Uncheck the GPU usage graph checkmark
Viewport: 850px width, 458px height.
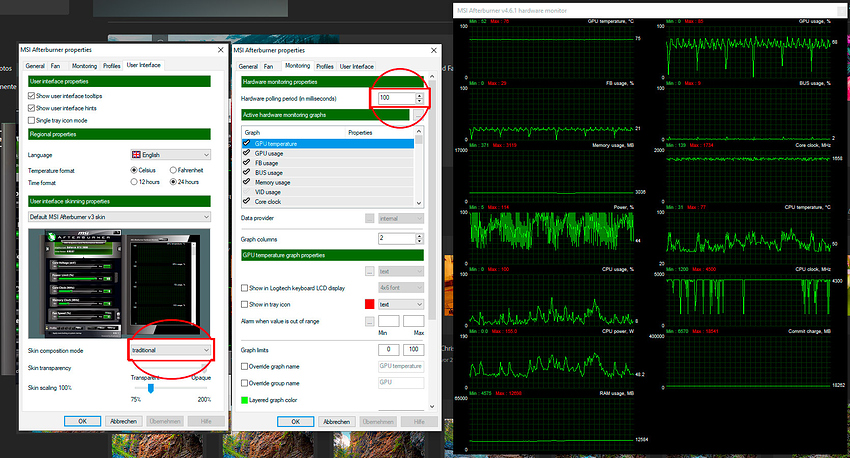click(x=247, y=153)
